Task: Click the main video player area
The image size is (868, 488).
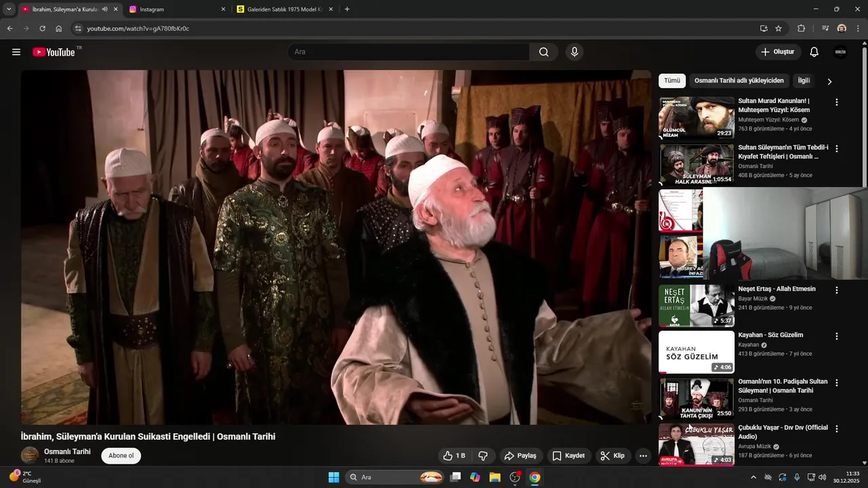Action: (x=336, y=247)
